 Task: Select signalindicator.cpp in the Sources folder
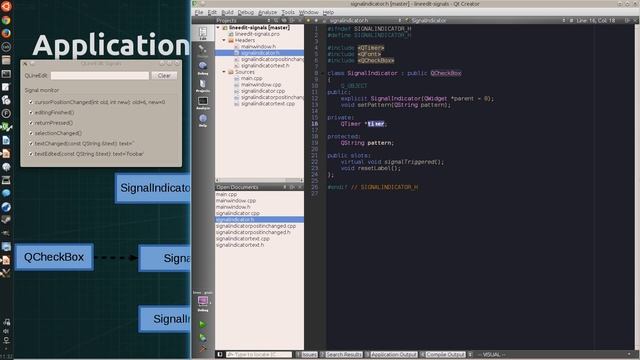263,91
